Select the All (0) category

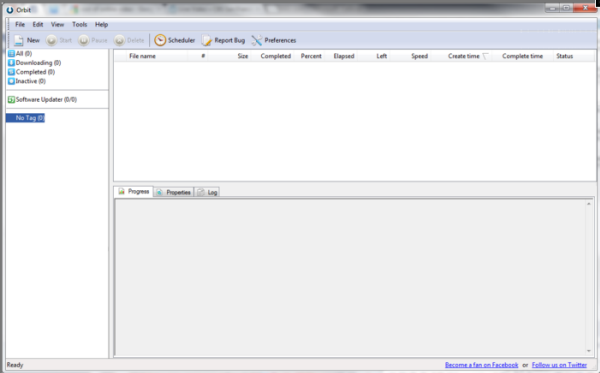20,54
